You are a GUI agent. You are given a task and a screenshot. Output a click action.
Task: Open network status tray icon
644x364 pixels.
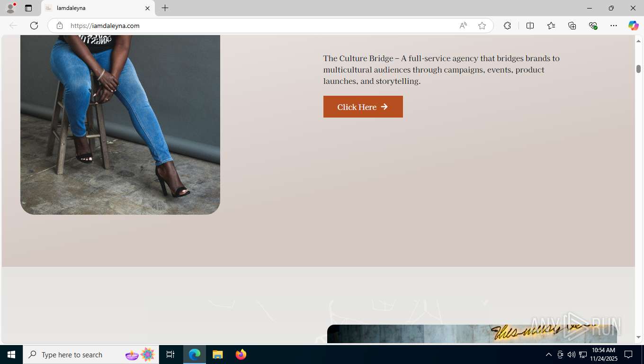click(582, 355)
